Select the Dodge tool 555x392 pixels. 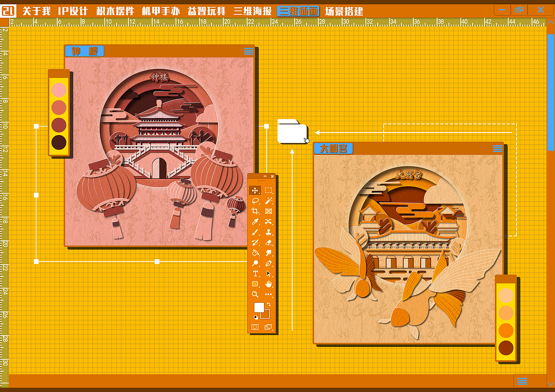[x=255, y=263]
